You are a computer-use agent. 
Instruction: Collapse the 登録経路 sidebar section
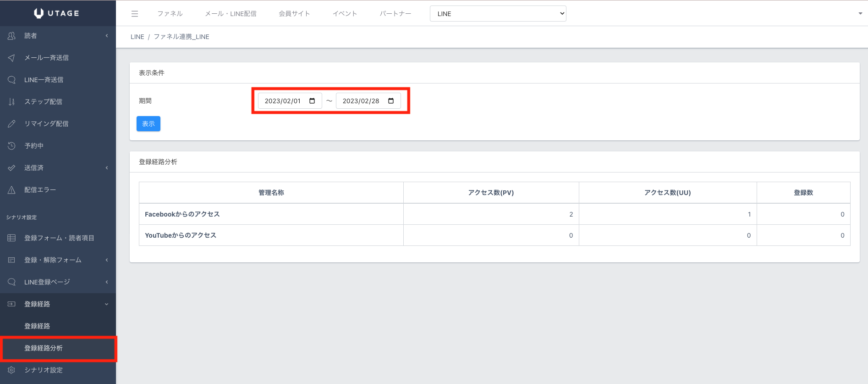(58, 304)
